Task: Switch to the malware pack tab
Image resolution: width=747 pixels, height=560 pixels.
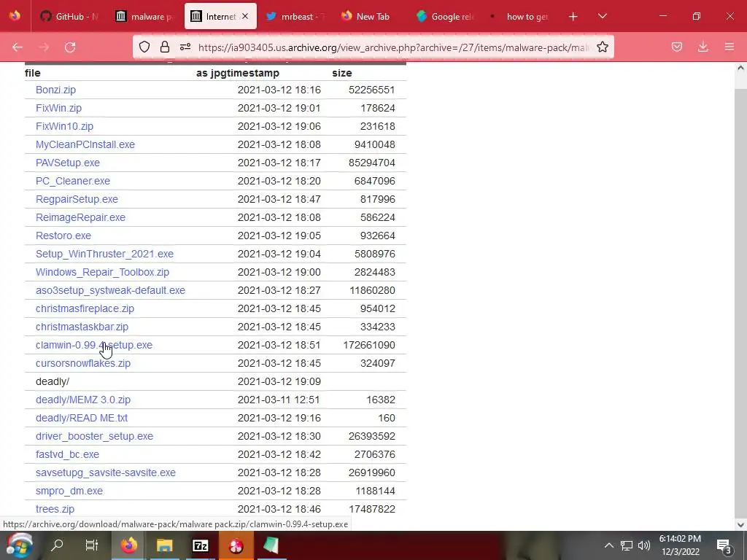Action: [145, 16]
